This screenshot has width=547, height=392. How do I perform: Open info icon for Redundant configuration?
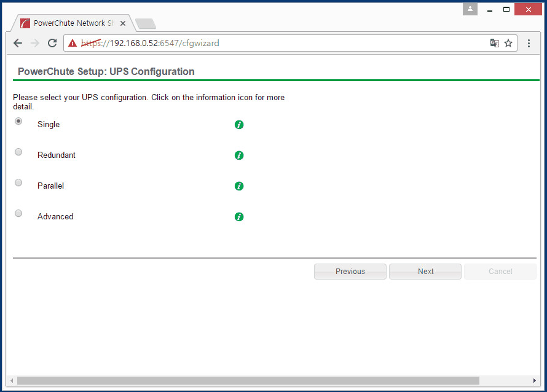pos(239,155)
